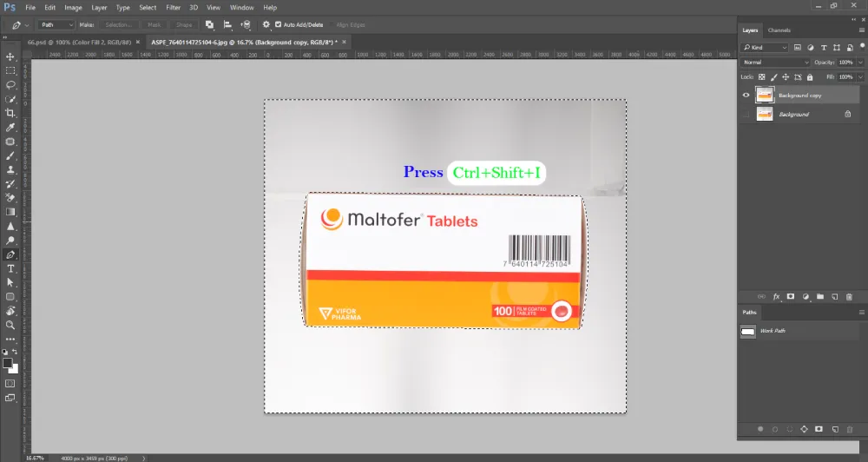
Task: Open the Path tool mode dropdown
Action: pyautogui.click(x=56, y=25)
